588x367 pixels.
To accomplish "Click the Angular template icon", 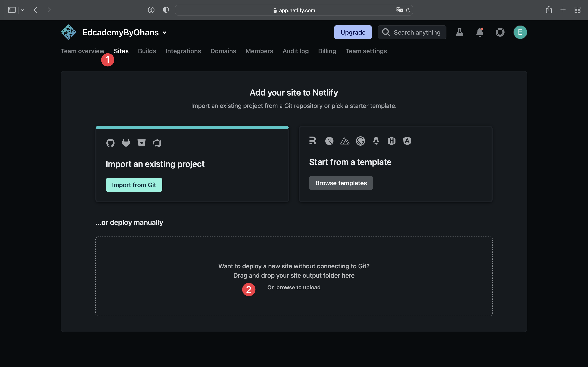I will coord(407,141).
